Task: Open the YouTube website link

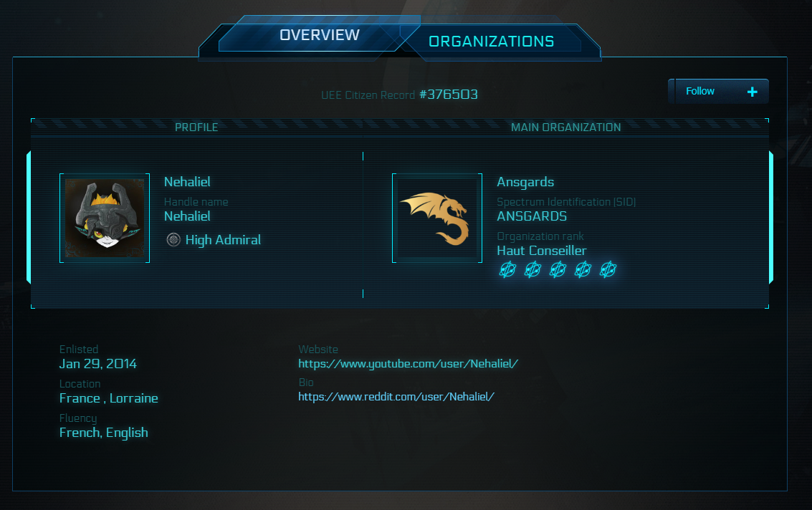Action: [x=408, y=364]
